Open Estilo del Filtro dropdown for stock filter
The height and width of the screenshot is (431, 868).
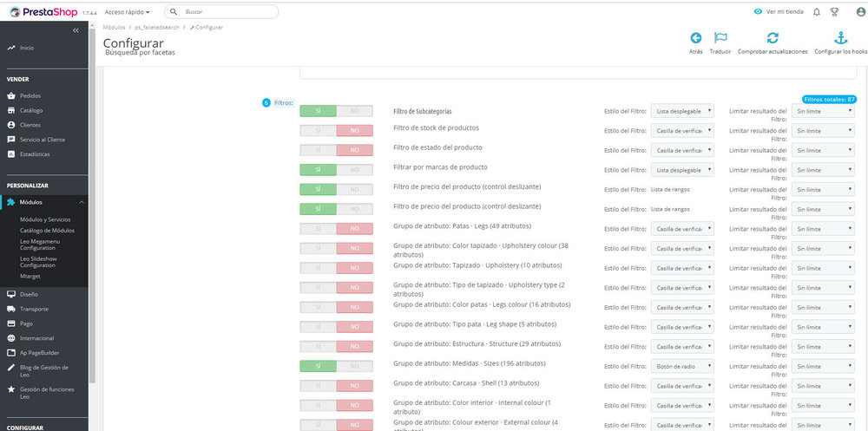click(682, 131)
